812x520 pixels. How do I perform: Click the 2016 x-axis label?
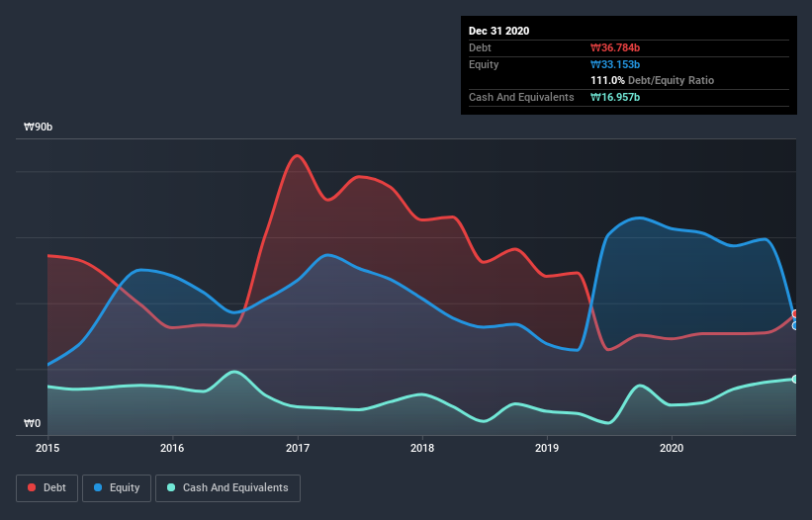pyautogui.click(x=172, y=448)
